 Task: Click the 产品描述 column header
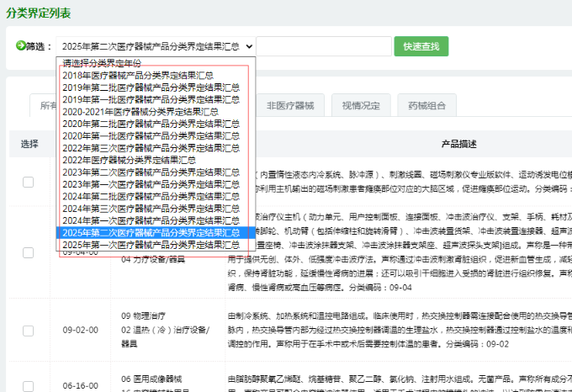458,143
